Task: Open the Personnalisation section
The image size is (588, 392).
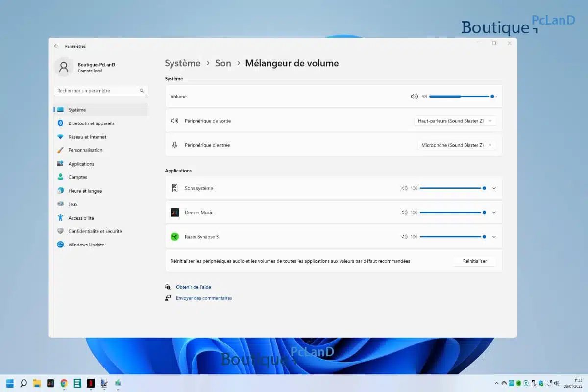Action: 100,150
